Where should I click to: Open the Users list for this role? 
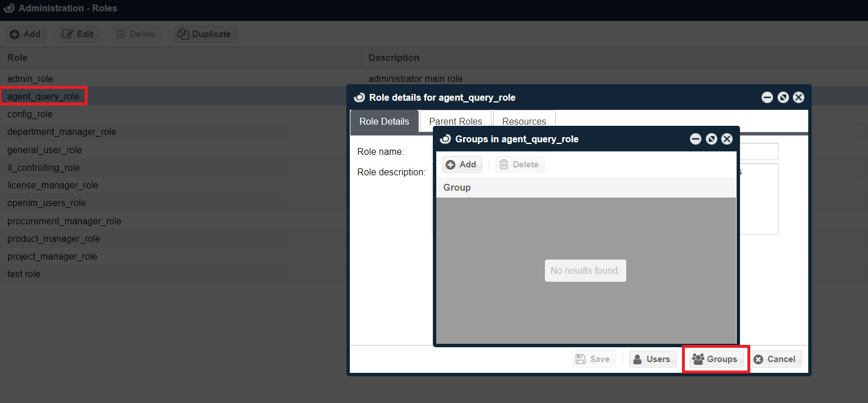[x=652, y=359]
